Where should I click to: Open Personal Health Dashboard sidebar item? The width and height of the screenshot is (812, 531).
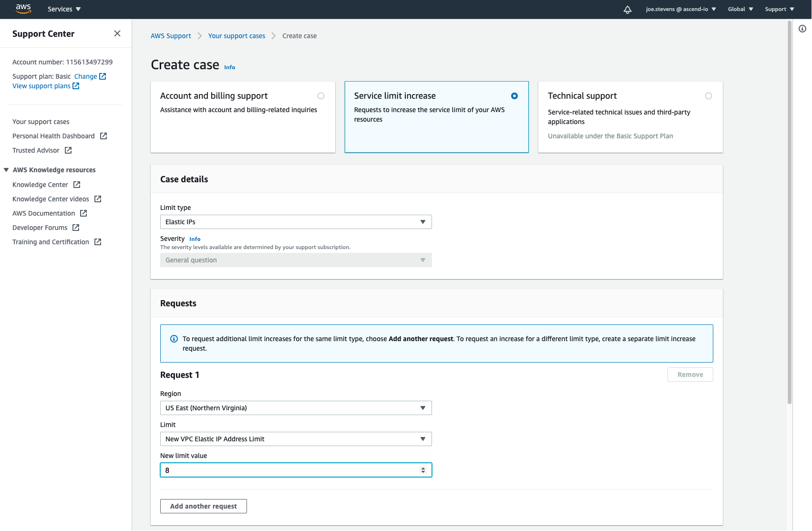53,136
